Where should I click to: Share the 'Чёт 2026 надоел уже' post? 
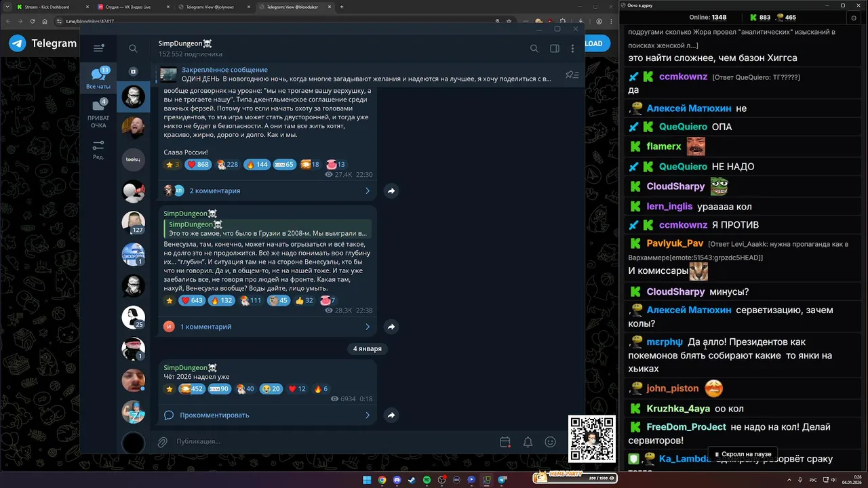(391, 415)
